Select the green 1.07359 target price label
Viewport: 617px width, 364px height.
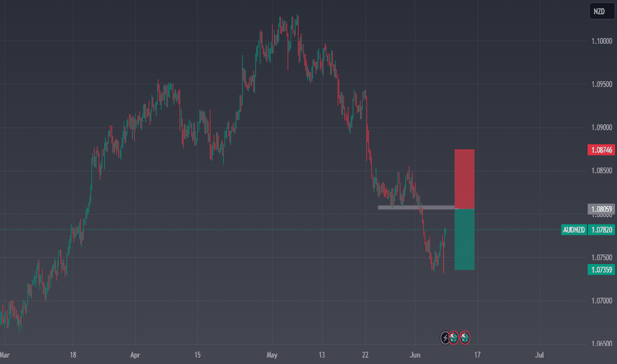601,269
